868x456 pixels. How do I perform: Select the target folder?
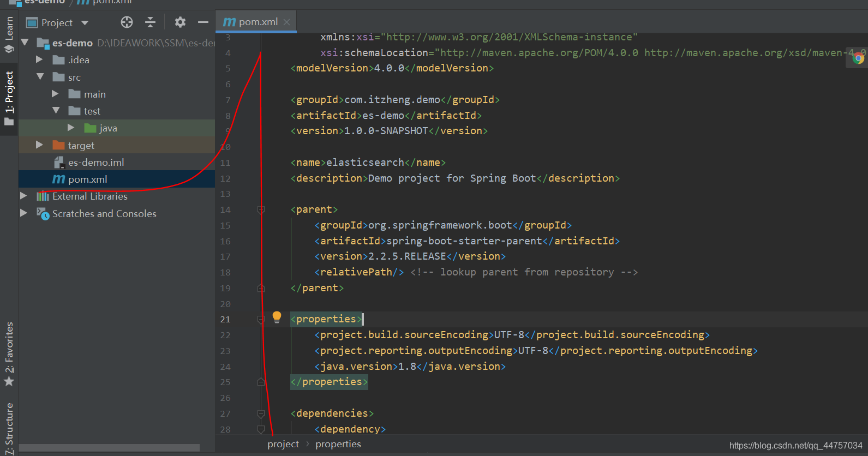coord(117,145)
